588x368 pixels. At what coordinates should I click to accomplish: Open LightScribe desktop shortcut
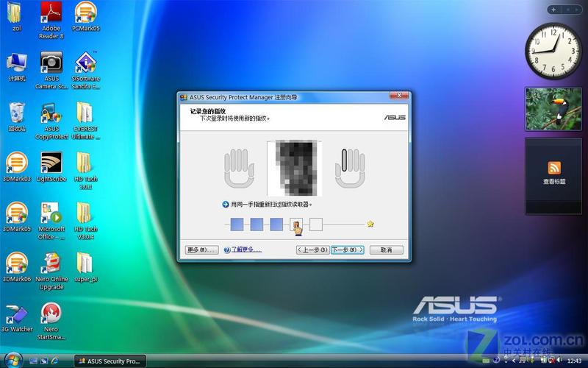click(x=51, y=167)
